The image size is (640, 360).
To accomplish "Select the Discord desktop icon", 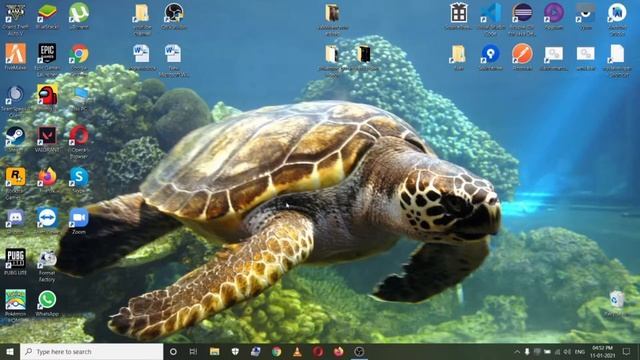I will pos(16,220).
